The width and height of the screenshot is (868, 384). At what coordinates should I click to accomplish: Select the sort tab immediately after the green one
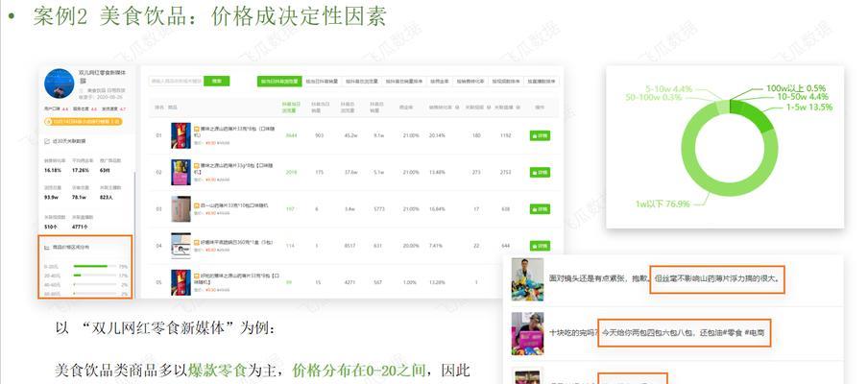323,82
